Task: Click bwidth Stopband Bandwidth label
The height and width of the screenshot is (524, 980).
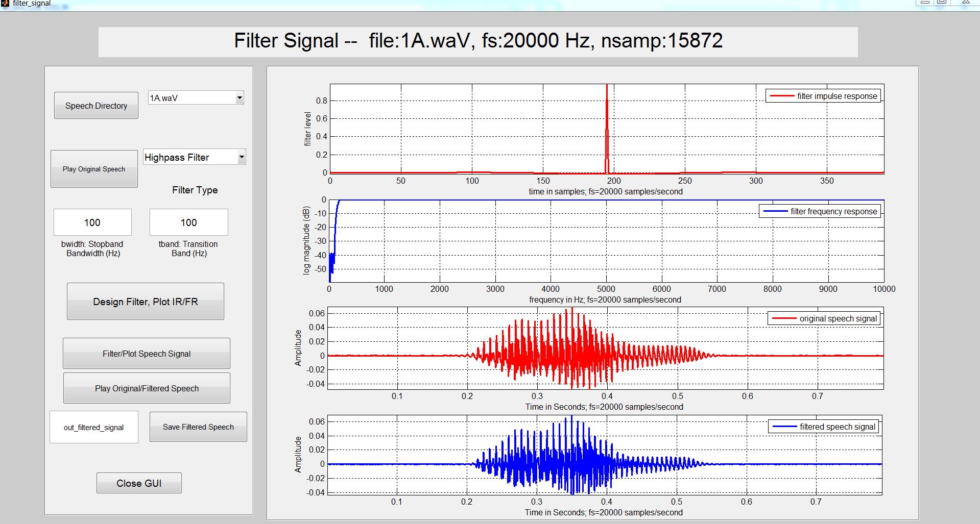Action: (x=92, y=248)
